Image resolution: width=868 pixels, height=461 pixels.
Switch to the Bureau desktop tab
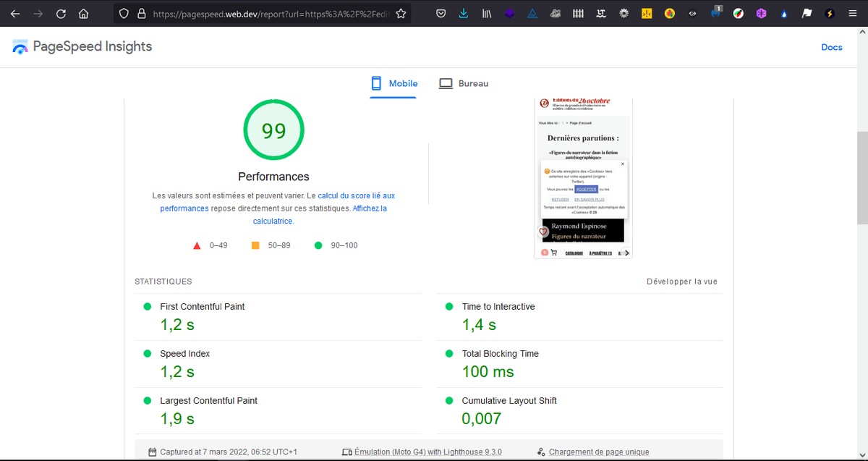click(x=464, y=83)
